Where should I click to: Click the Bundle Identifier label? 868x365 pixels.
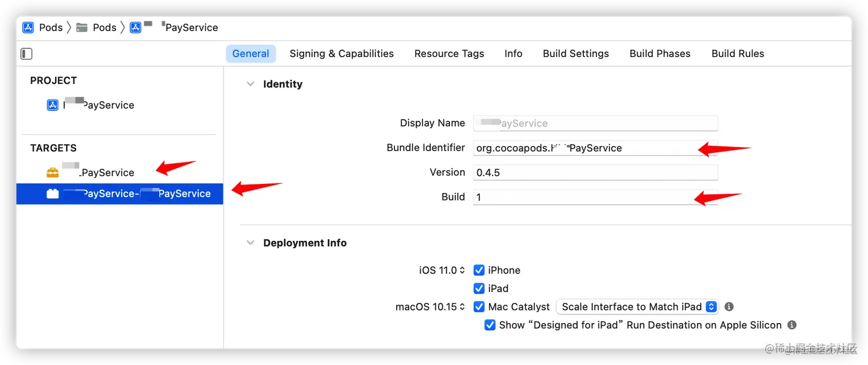pyautogui.click(x=426, y=148)
